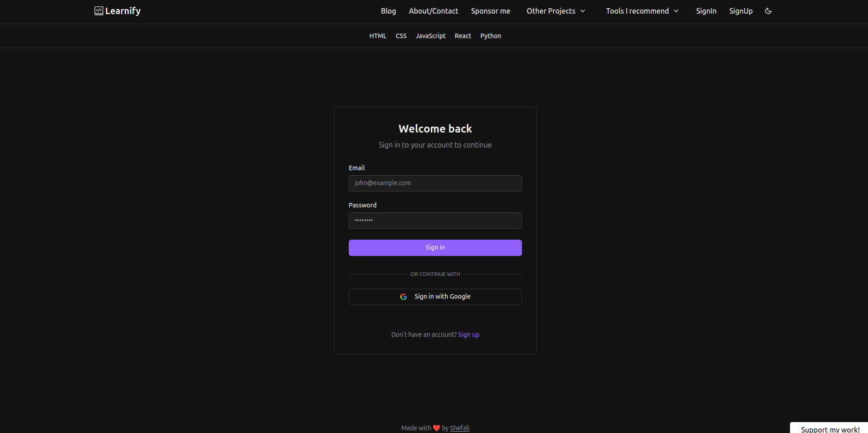
Task: Select the Python category
Action: click(x=491, y=36)
